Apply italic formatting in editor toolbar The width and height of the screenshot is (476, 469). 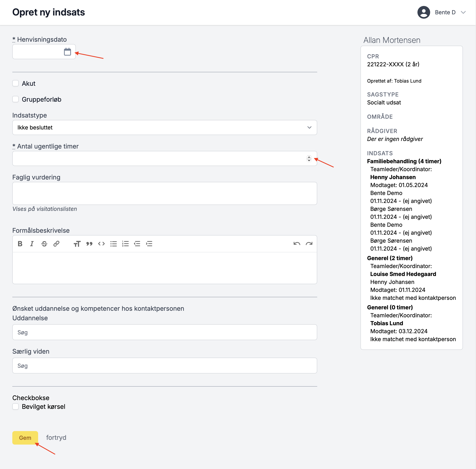tap(32, 244)
